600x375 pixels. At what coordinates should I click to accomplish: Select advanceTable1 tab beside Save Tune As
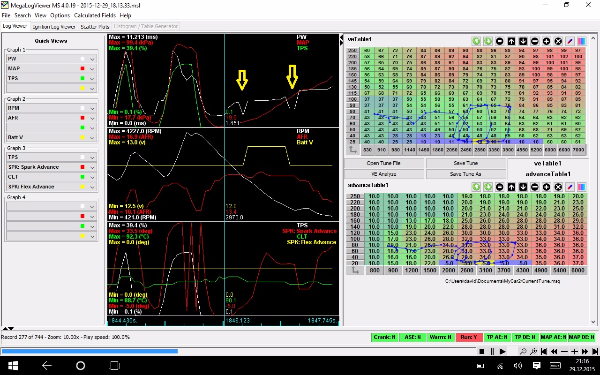point(548,174)
